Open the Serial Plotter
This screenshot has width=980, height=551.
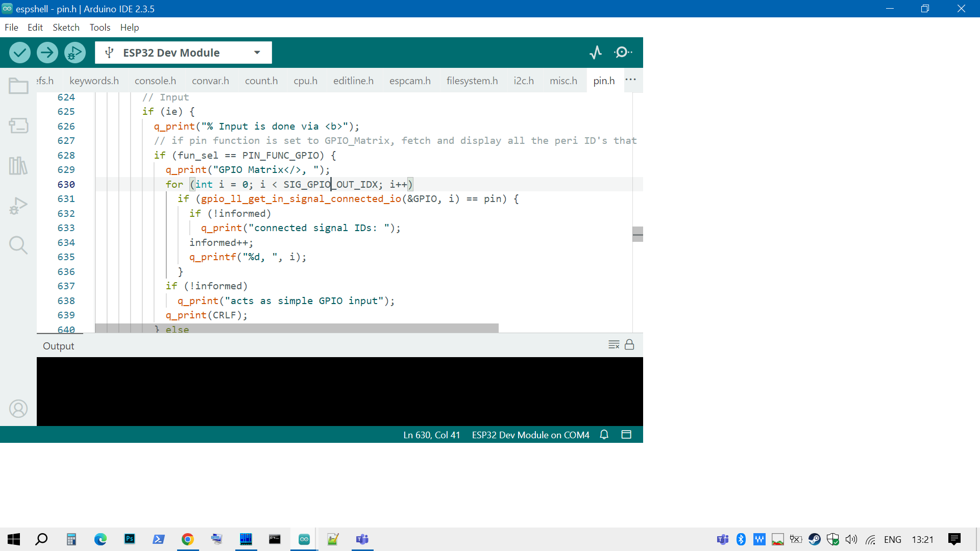click(x=596, y=52)
